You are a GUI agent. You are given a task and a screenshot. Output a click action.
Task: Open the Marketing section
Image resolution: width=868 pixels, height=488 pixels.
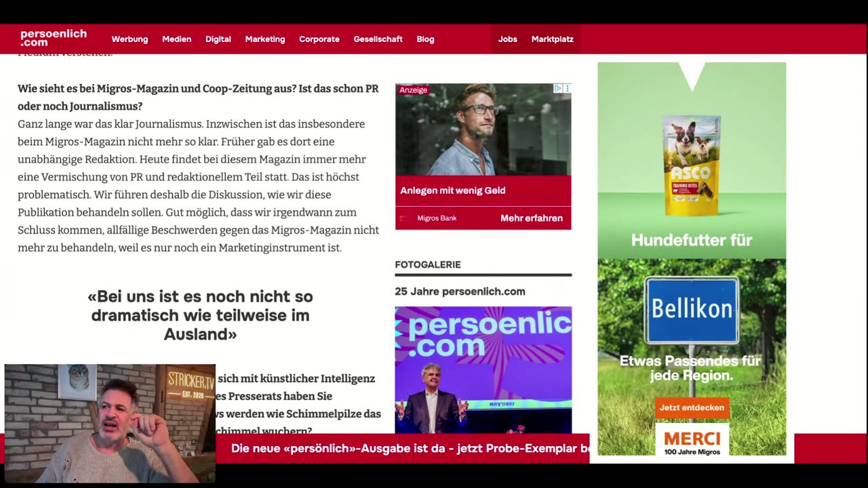click(x=265, y=39)
